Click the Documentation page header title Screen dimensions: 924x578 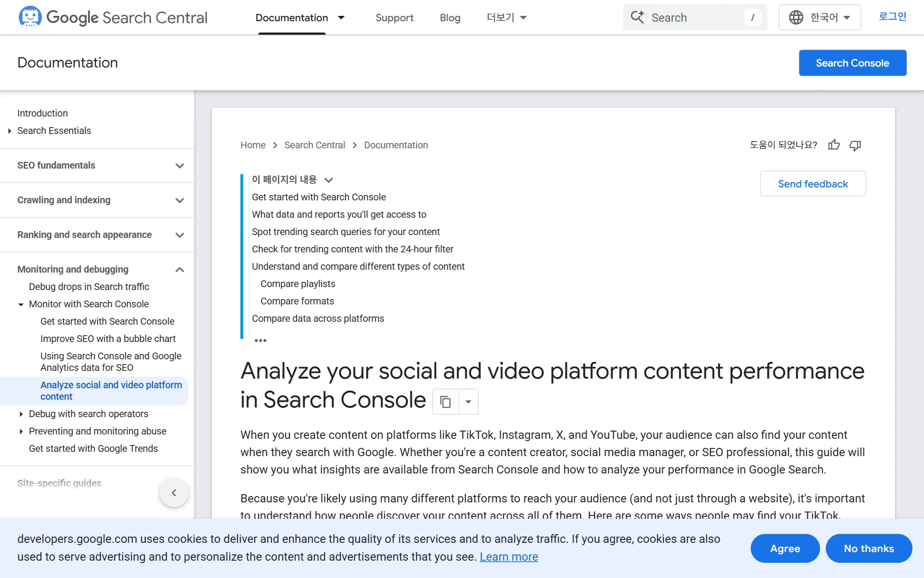(x=67, y=63)
